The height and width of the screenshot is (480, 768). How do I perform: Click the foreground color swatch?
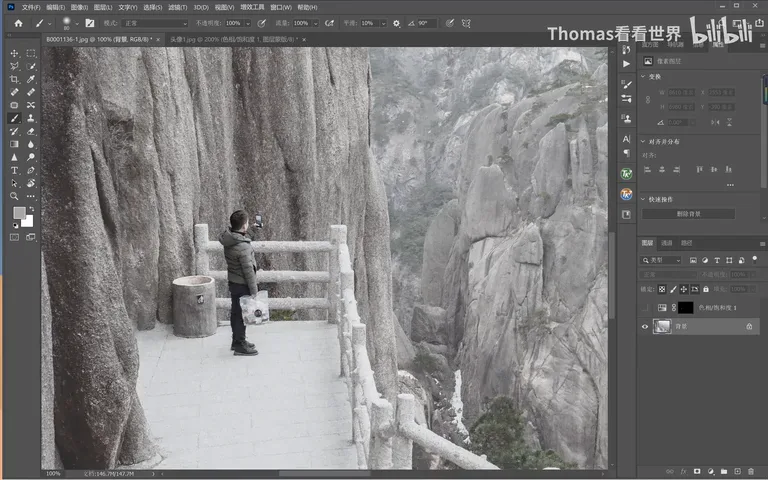(x=19, y=213)
